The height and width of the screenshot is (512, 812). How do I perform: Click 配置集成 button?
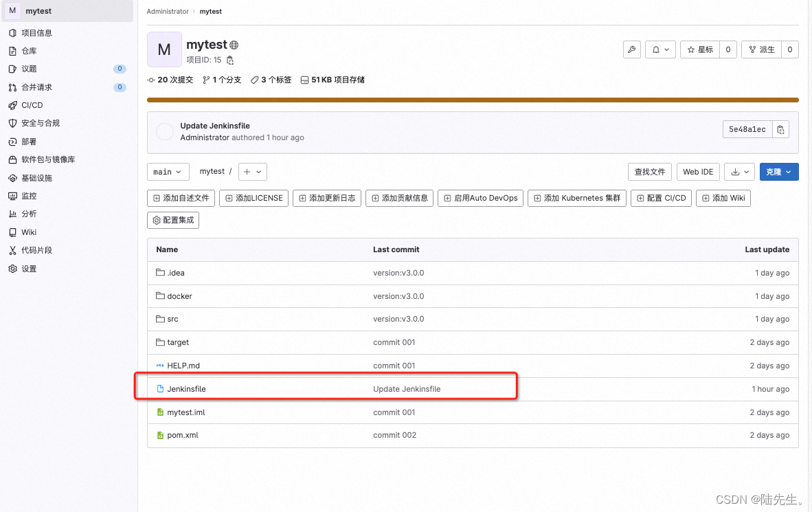[x=173, y=220]
